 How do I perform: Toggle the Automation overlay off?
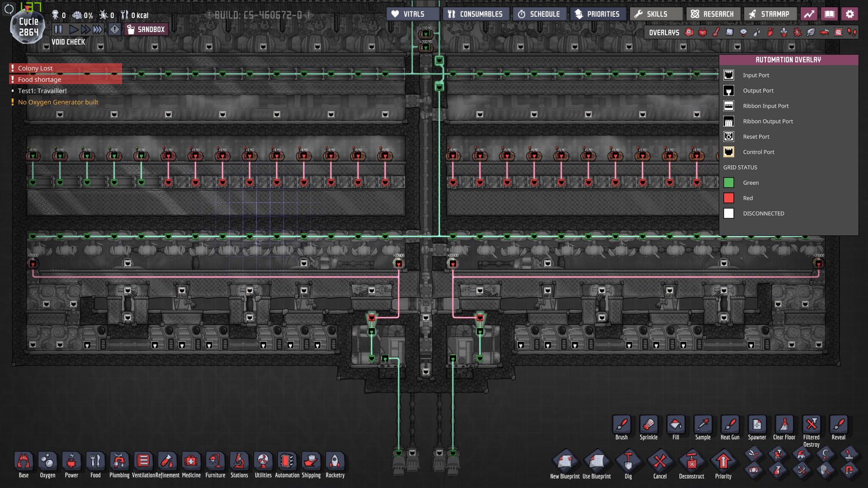838,32
